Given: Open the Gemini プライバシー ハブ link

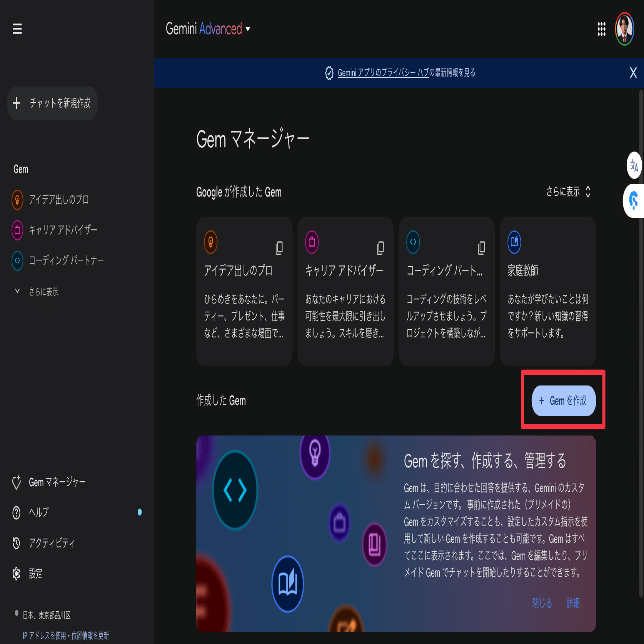Looking at the screenshot, I should point(383,73).
